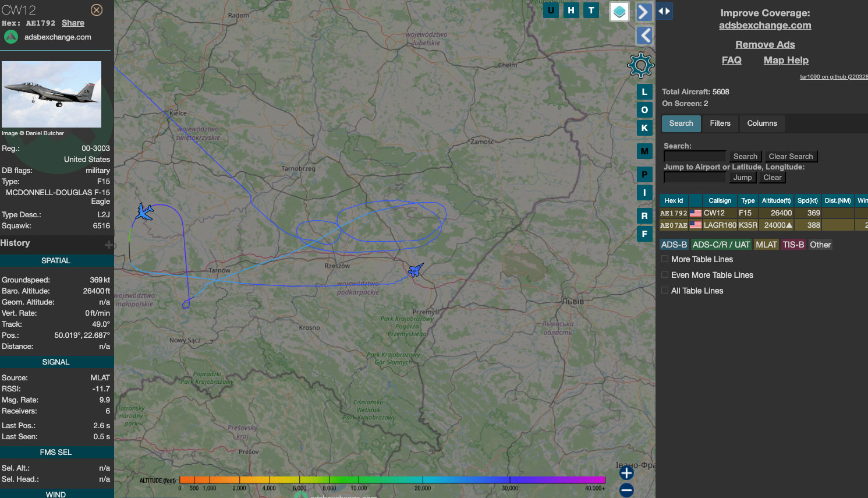Zoom in with the plus button
The height and width of the screenshot is (498, 868).
pos(626,472)
